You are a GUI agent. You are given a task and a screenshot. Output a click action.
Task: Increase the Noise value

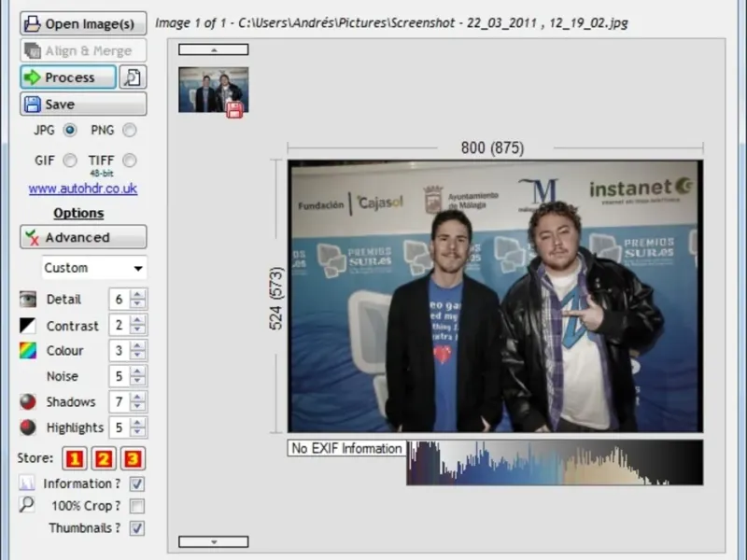(x=137, y=371)
